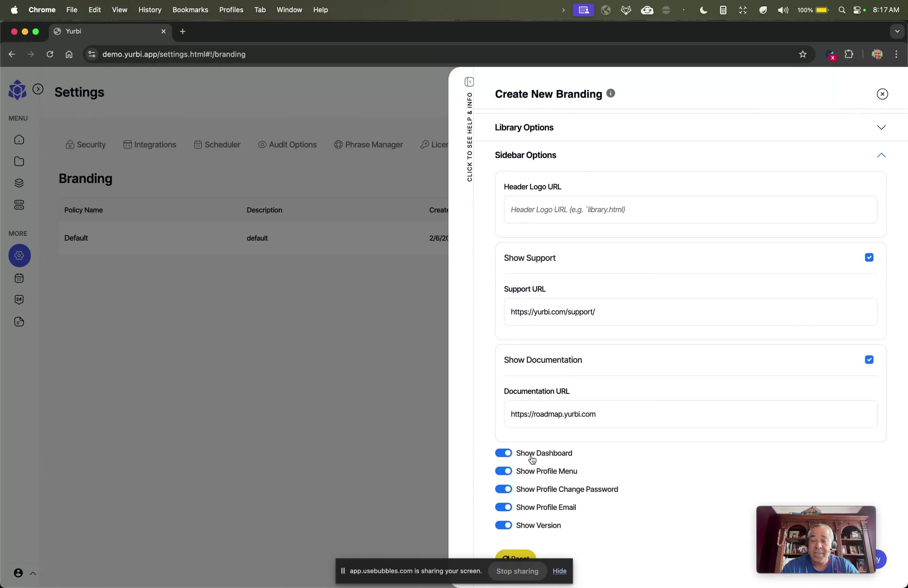Click the Hide link in sharing bar

[x=559, y=571]
